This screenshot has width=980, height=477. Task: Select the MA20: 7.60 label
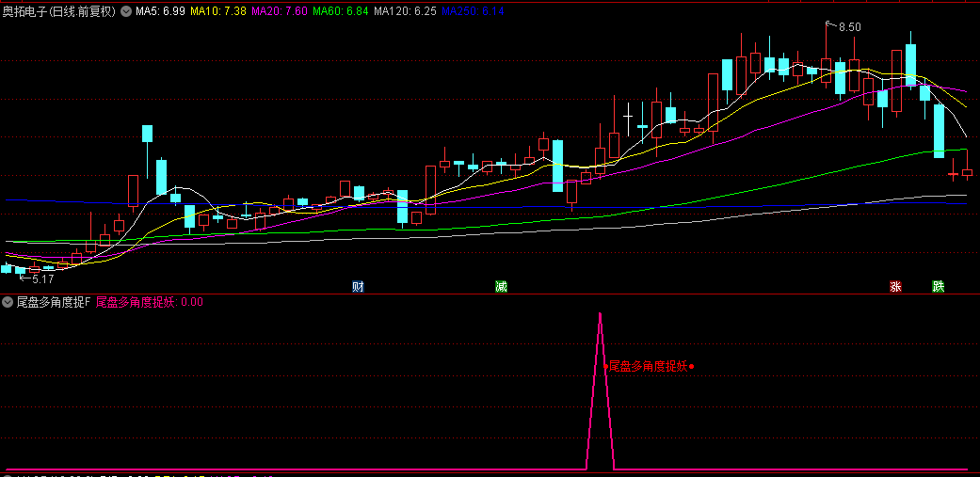[x=280, y=11]
